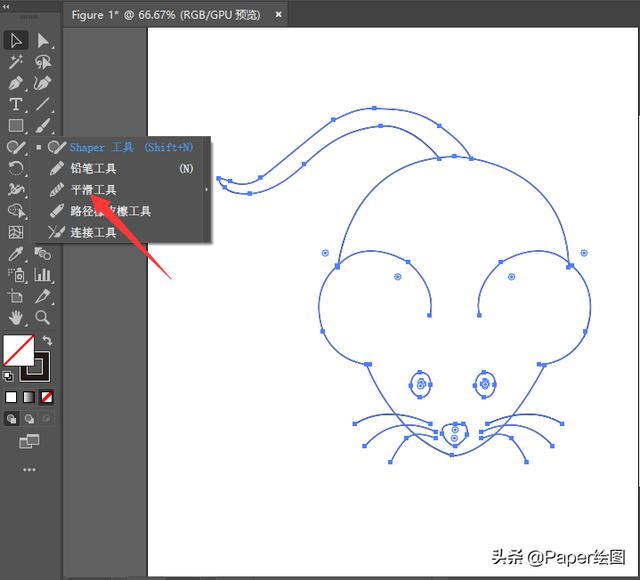Enable Draw Inside mode
Screen dimensions: 640x580
[47, 419]
